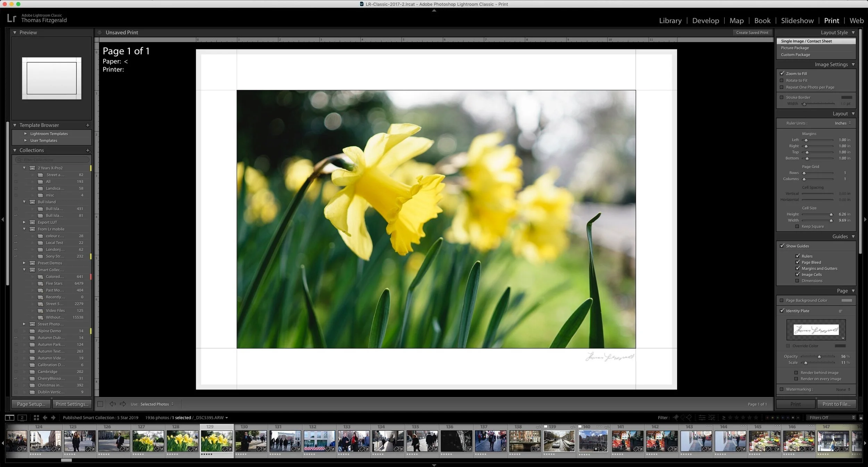Image resolution: width=868 pixels, height=467 pixels.
Task: Enable Rotate to Fit checkbox
Action: pos(782,80)
